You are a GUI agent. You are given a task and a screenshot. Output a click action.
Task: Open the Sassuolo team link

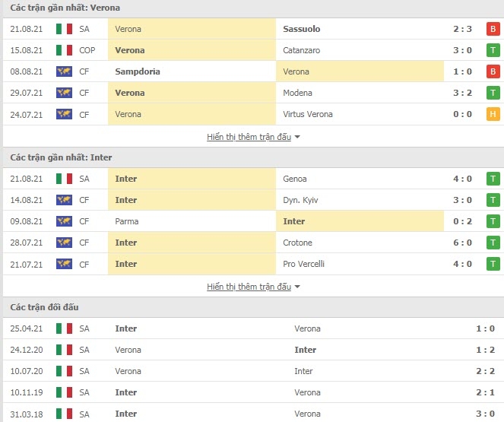[302, 29]
